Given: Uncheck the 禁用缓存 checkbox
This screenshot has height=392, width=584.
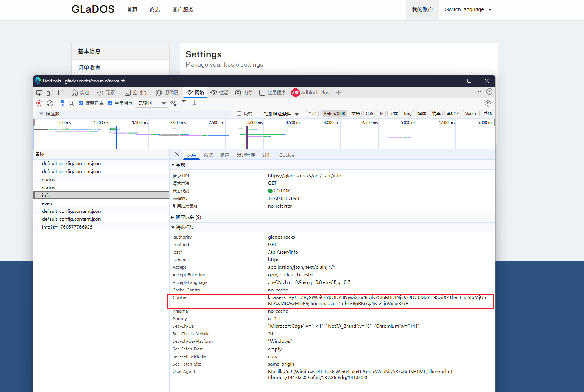Looking at the screenshot, I should click(110, 103).
